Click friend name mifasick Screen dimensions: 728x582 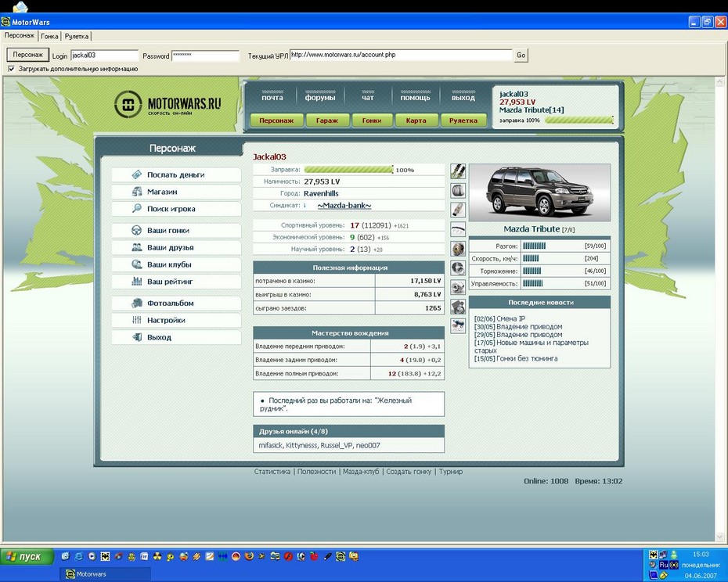pos(270,446)
